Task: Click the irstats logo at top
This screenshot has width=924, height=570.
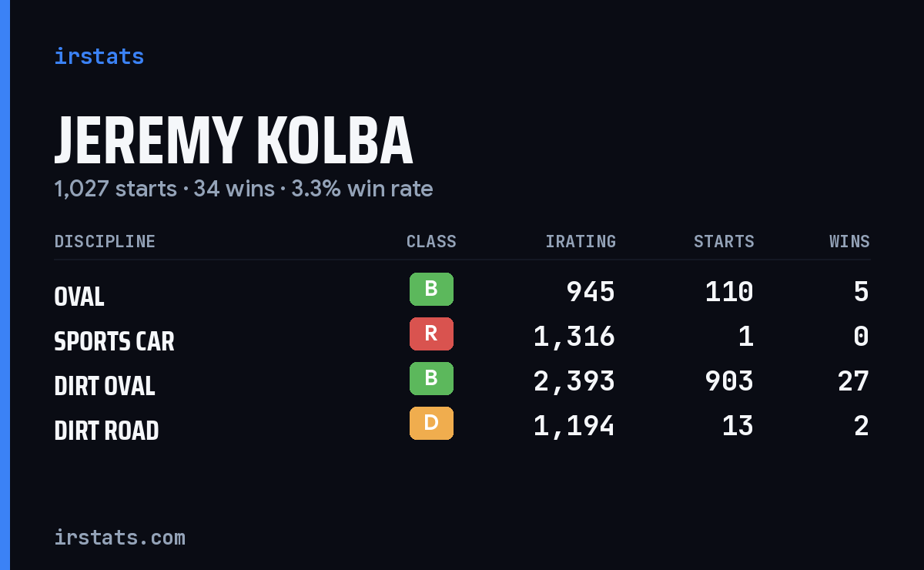Action: tap(99, 56)
